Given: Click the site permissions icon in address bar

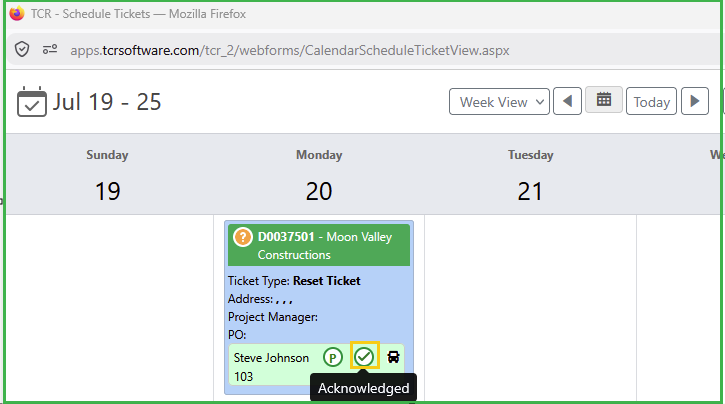Looking at the screenshot, I should click(50, 49).
